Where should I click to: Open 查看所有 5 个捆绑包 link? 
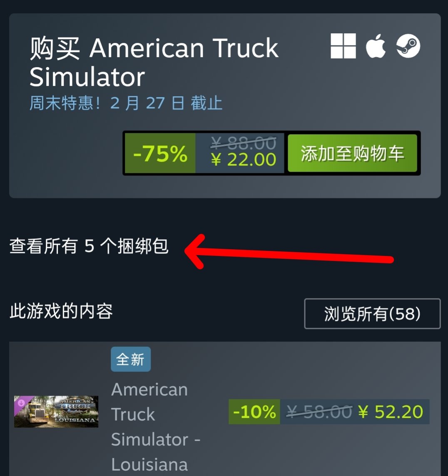coord(89,246)
